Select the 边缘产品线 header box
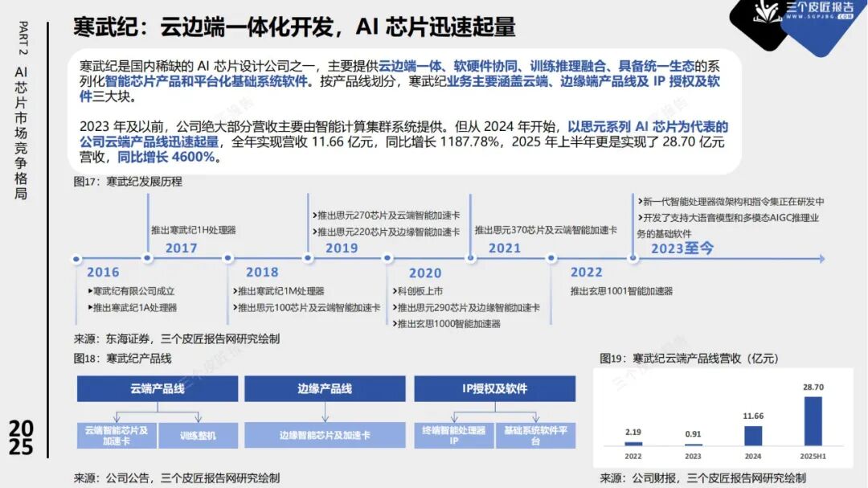Image resolution: width=868 pixels, height=488 pixels. (325, 388)
